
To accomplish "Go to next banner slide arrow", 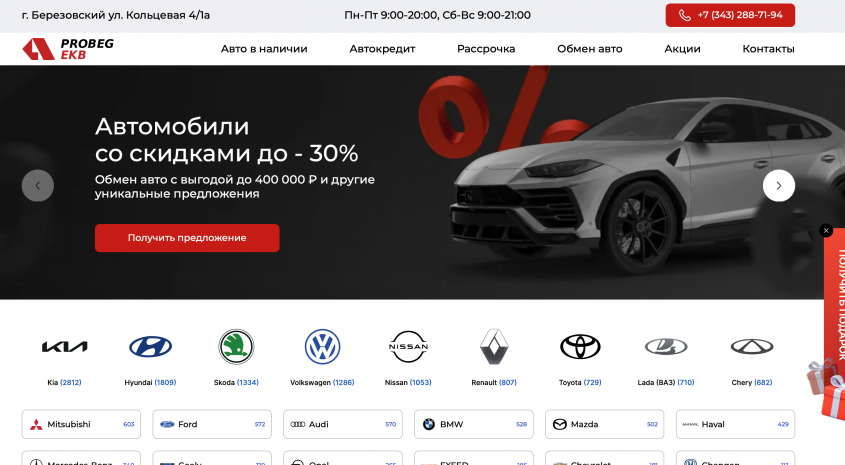I will 779,185.
